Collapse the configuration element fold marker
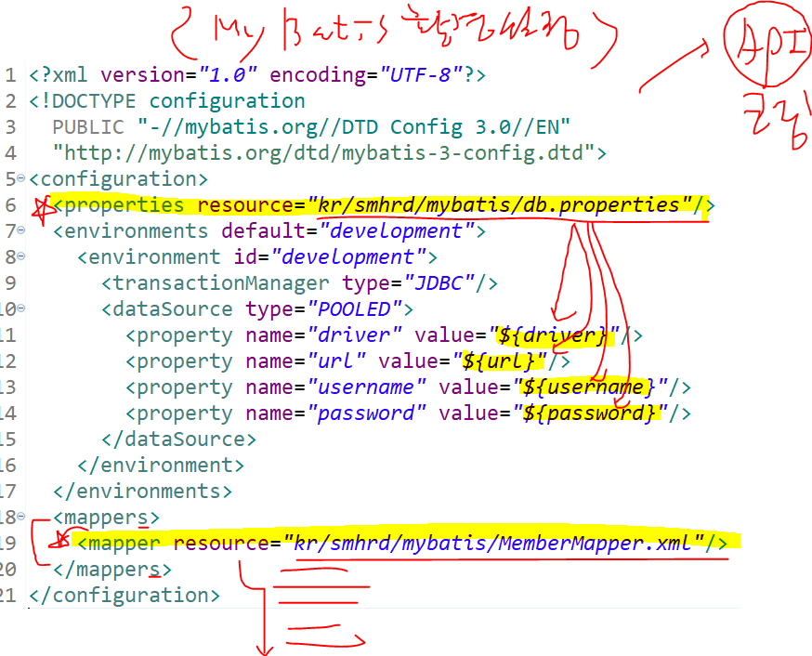 point(20,178)
